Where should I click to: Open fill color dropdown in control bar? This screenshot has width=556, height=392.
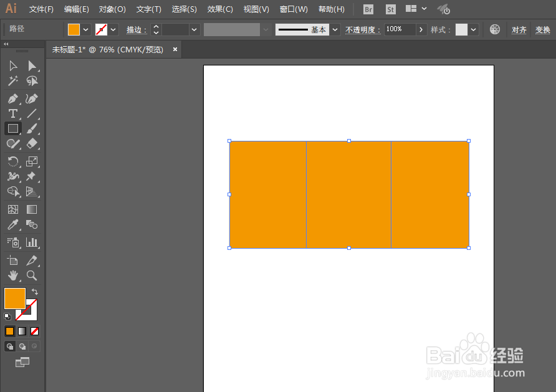coord(86,30)
